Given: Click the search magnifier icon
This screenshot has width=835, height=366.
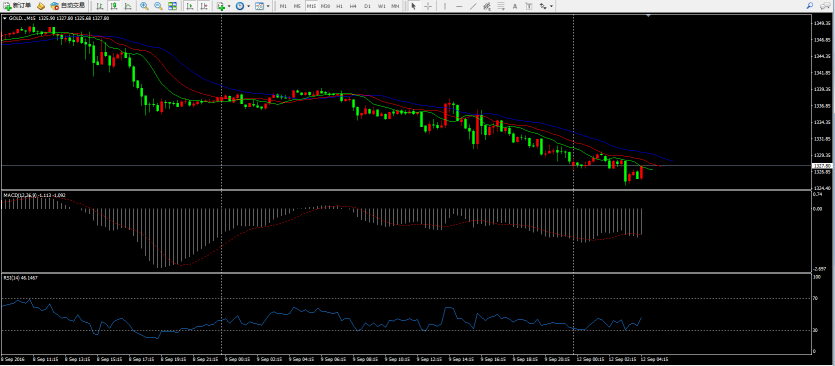Looking at the screenshot, I should pos(810,6).
